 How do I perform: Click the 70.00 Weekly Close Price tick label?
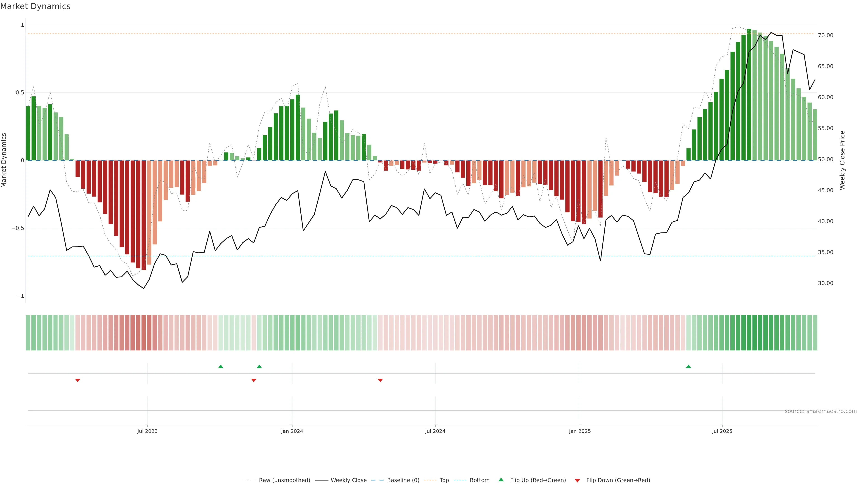826,35
